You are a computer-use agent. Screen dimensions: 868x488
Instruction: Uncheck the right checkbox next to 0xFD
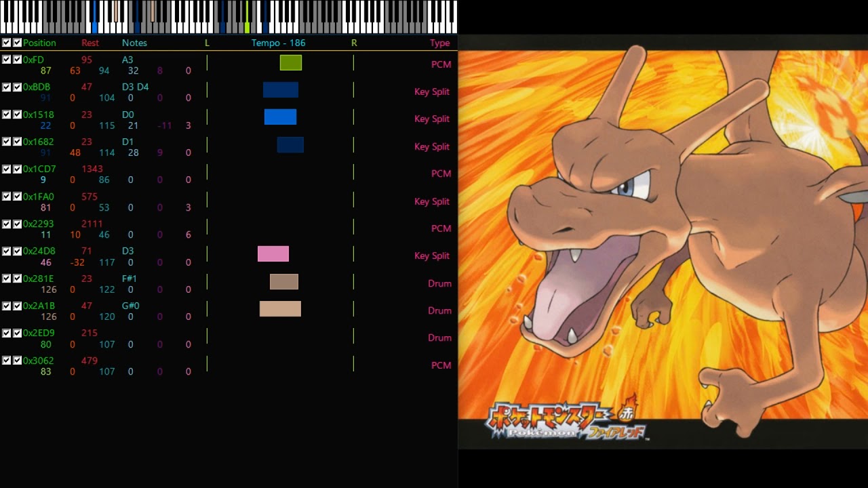(17, 60)
